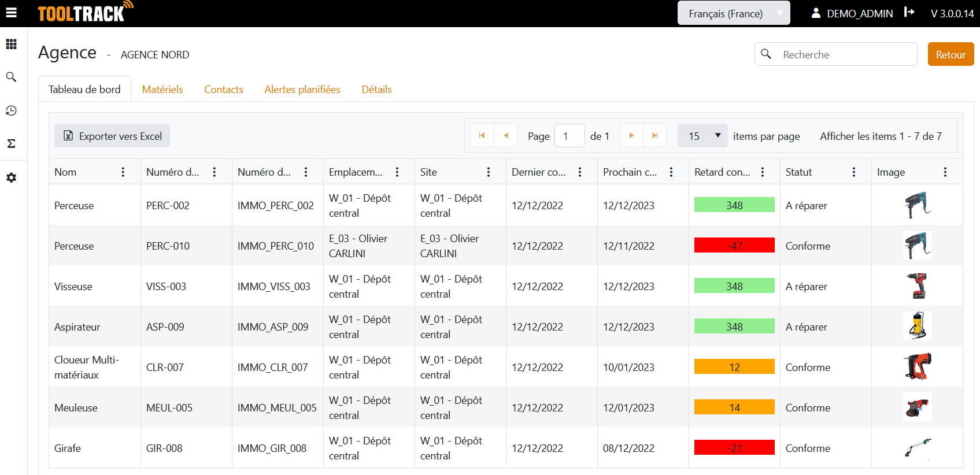The width and height of the screenshot is (980, 475).
Task: Click the Girafe name cell
Action: [95, 448]
